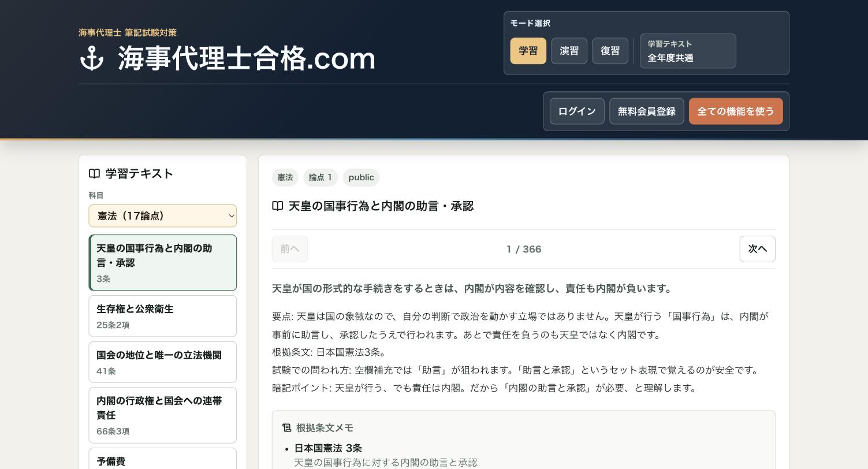Click 無料会員登録 to register

(x=647, y=111)
